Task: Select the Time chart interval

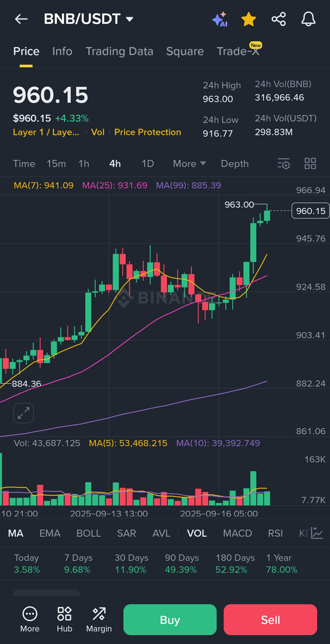Action: coord(24,164)
